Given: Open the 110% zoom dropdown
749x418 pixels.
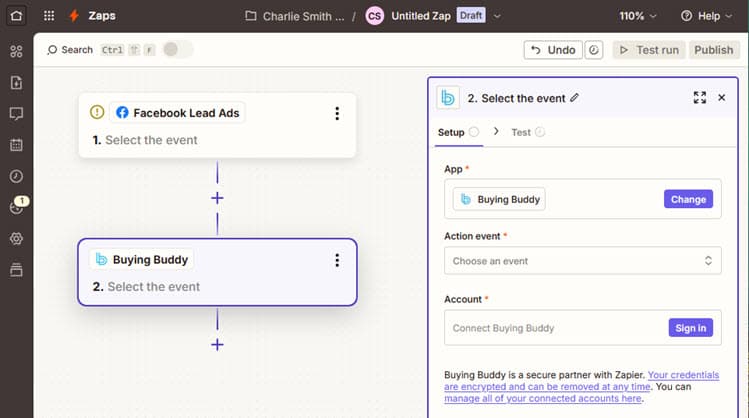Looking at the screenshot, I should [x=638, y=16].
